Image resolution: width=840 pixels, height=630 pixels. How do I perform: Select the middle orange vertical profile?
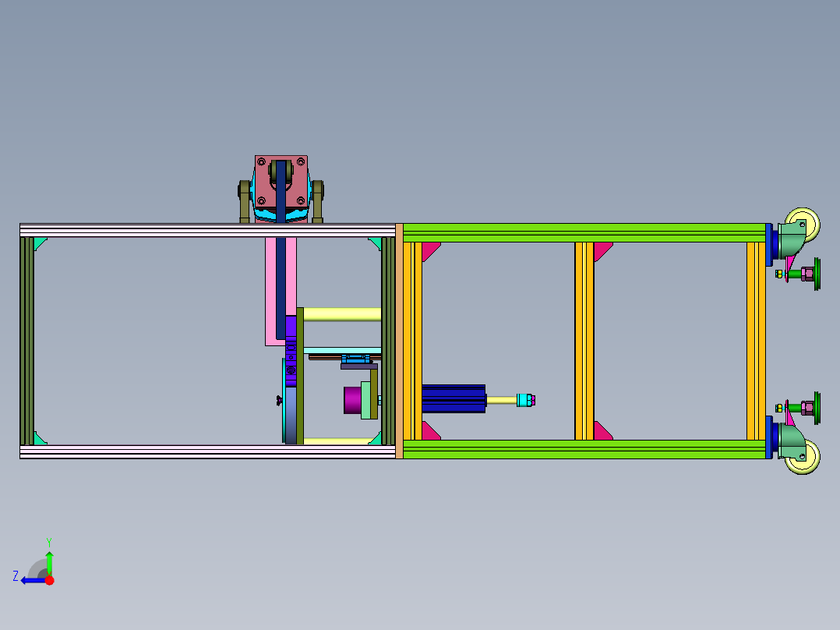584,341
